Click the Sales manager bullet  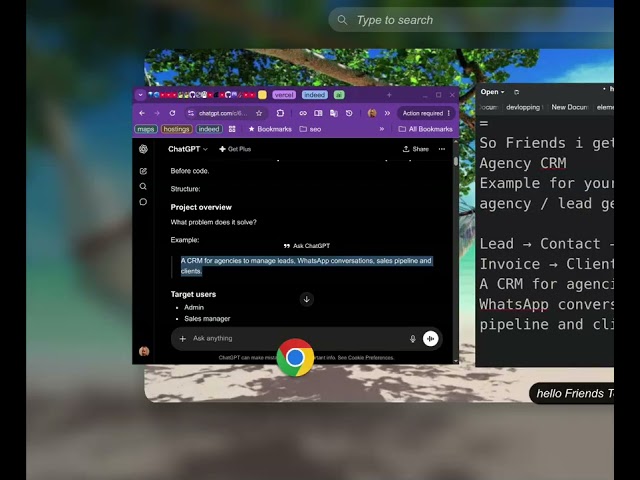tap(207, 318)
